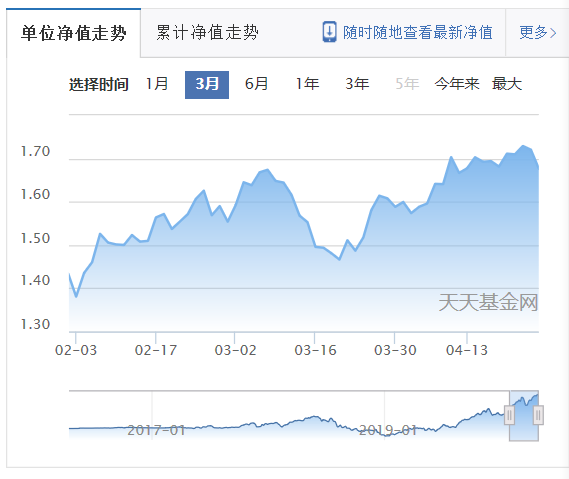Set the chart range to 1年
The height and width of the screenshot is (479, 569).
point(307,84)
